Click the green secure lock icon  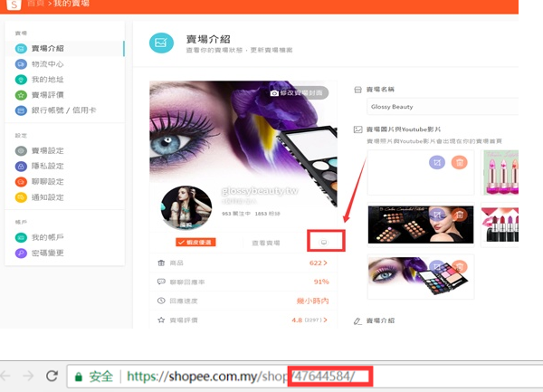pyautogui.click(x=79, y=377)
